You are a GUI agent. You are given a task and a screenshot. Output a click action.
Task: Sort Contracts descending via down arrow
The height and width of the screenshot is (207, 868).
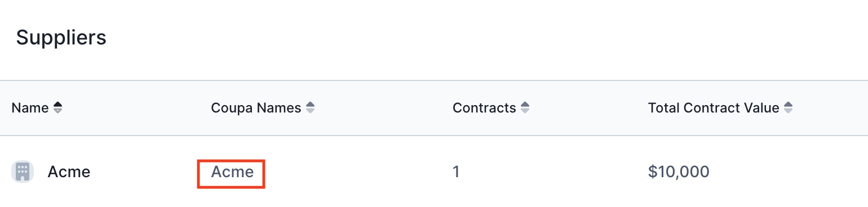point(525,111)
